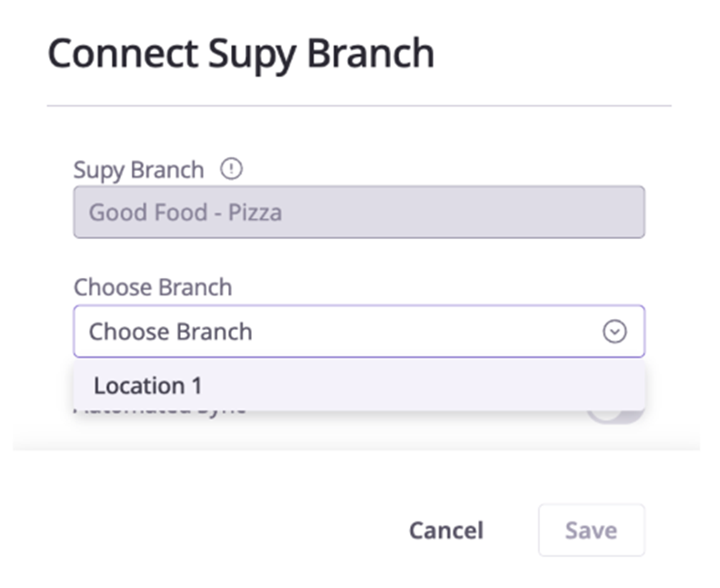720x588 pixels.
Task: Click the divider line under the heading
Action: click(x=358, y=105)
